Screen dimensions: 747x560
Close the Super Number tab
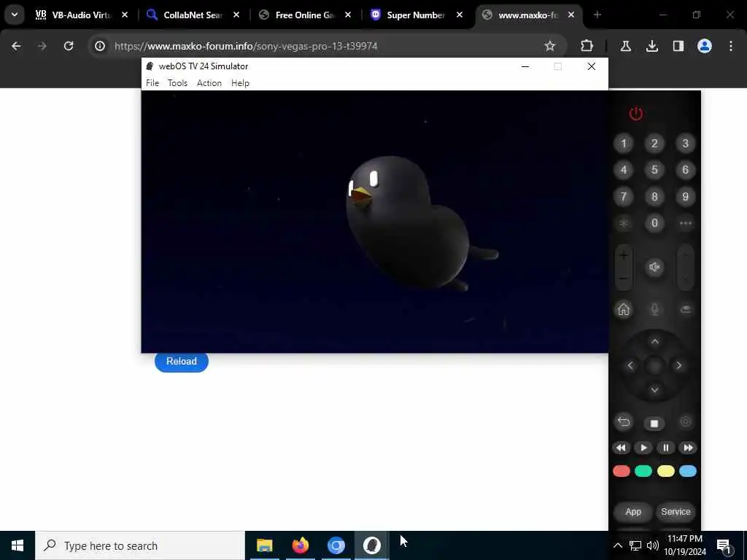[x=460, y=15]
